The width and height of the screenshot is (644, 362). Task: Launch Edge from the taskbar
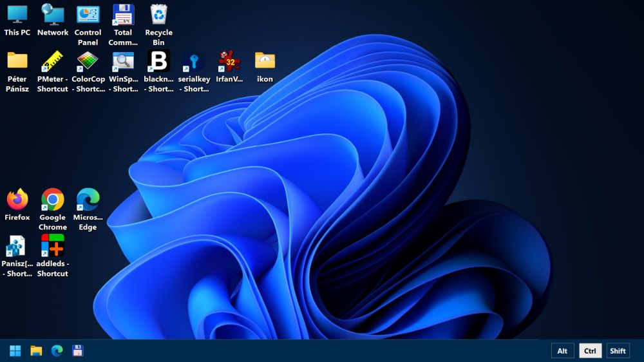pyautogui.click(x=57, y=350)
